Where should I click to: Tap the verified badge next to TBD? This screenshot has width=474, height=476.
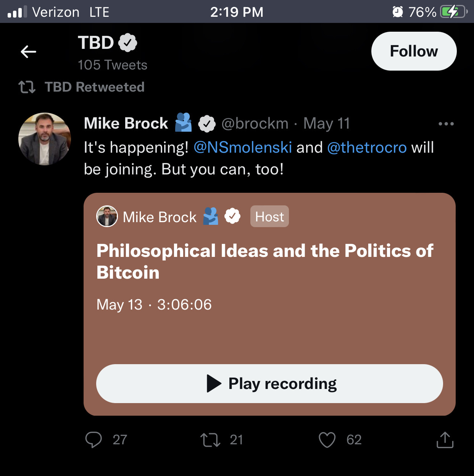[127, 43]
